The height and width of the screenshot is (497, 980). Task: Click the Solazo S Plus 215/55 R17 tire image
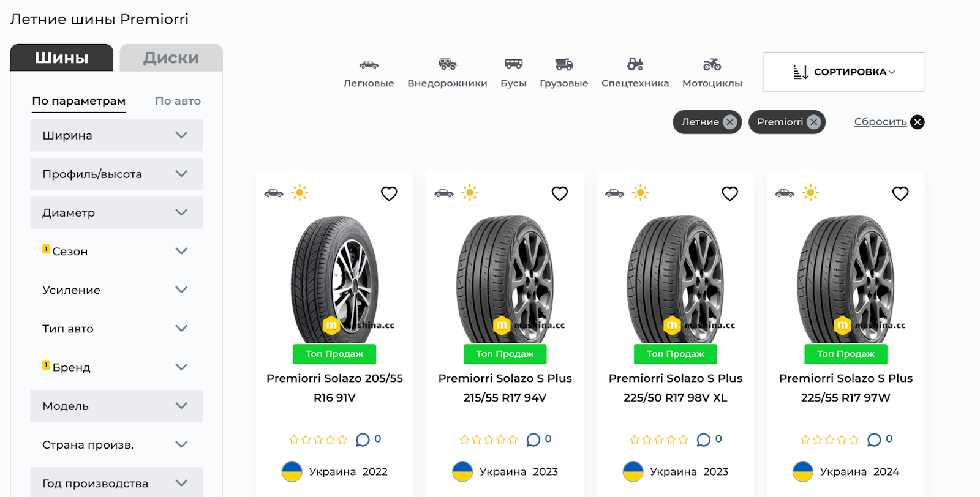[x=505, y=278]
